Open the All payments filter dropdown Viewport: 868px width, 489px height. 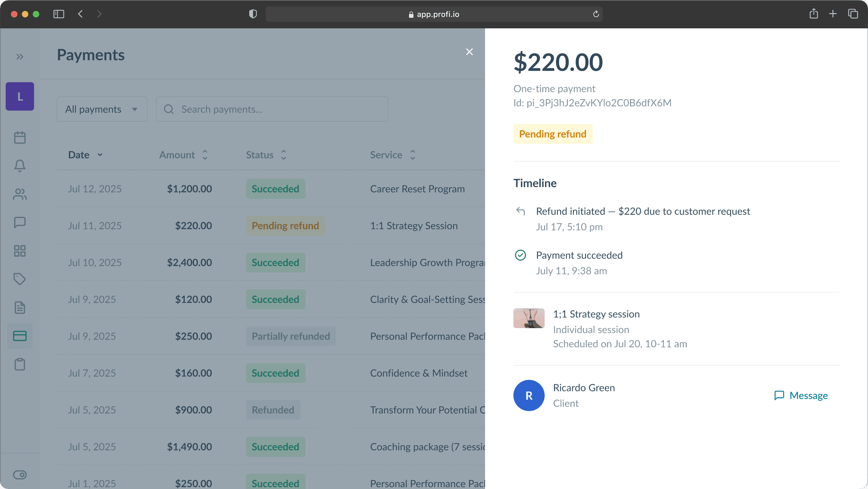click(102, 109)
